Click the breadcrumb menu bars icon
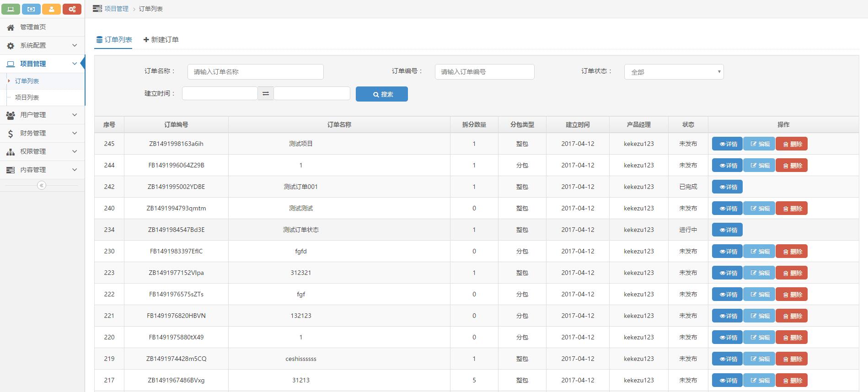The image size is (868, 392). [97, 9]
